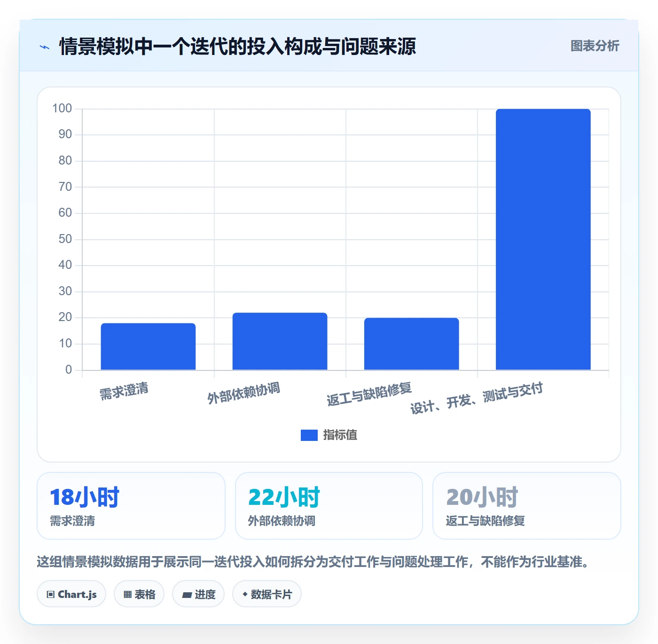658x644 pixels.
Task: Click the title 情景模拟中一个迭代的投入构成与问题来源
Action: click(237, 47)
